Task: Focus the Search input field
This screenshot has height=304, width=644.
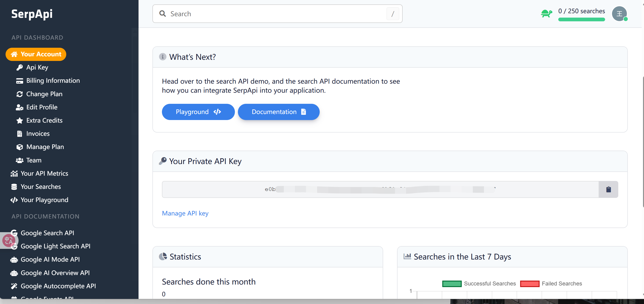Action: [x=275, y=14]
